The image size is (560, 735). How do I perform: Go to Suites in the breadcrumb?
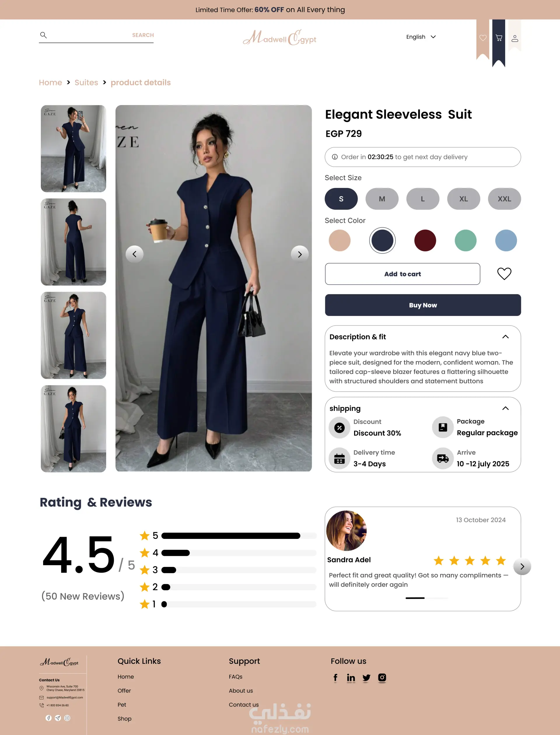[86, 82]
